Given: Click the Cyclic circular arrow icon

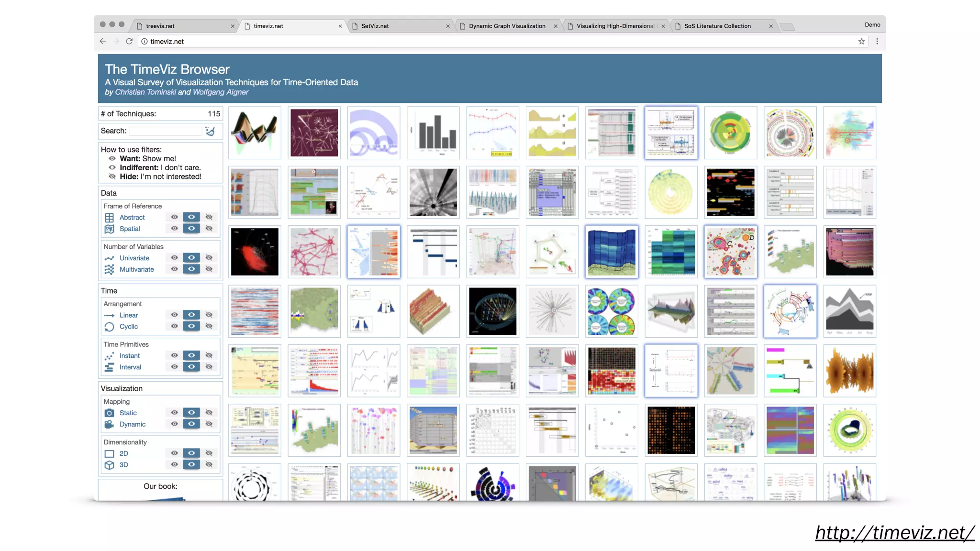Looking at the screenshot, I should point(109,327).
